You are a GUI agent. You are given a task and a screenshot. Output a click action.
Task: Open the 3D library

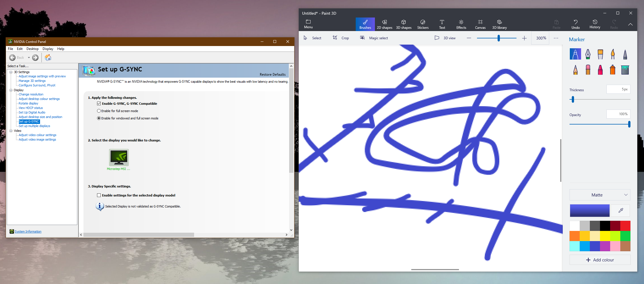[x=500, y=24]
